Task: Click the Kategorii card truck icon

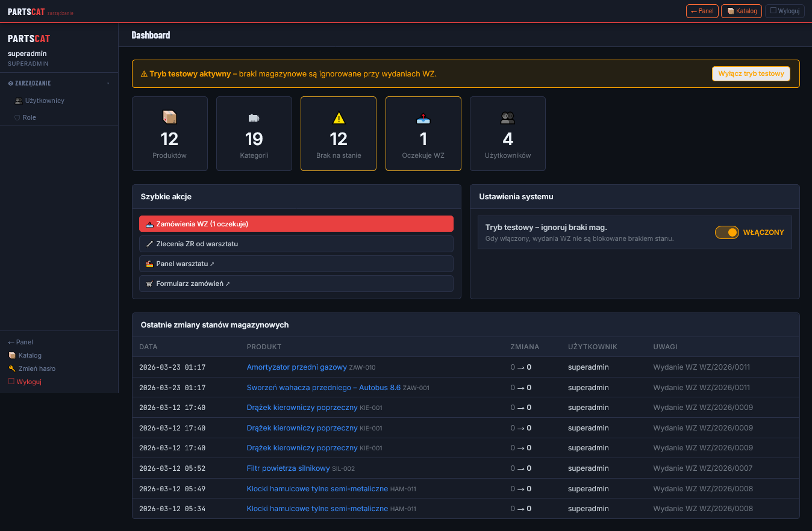Action: pyautogui.click(x=254, y=118)
